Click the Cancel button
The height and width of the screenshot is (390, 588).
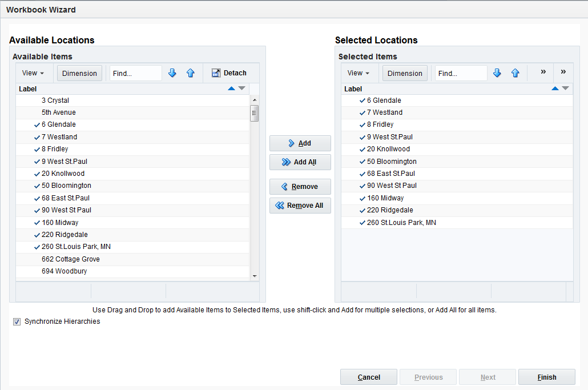369,377
